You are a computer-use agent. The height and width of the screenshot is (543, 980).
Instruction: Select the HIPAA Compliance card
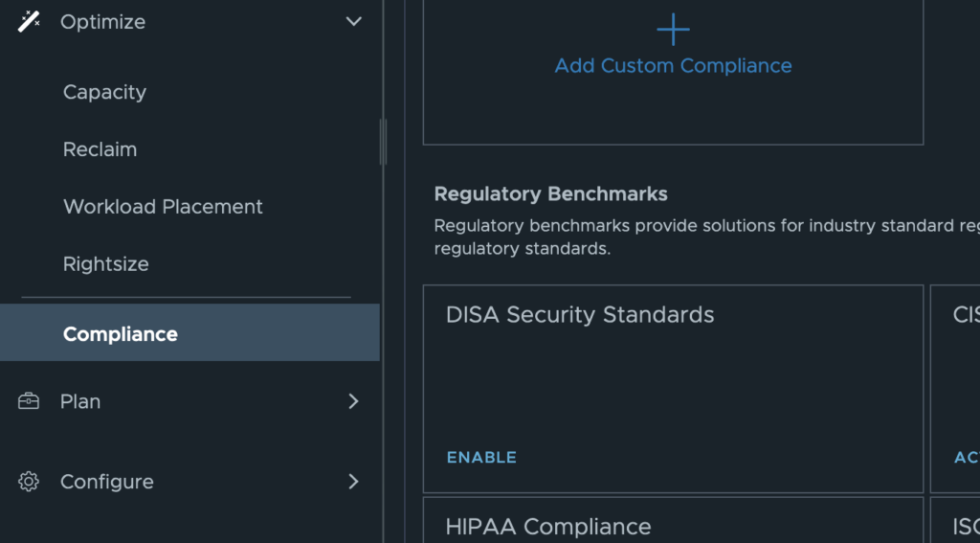(548, 526)
